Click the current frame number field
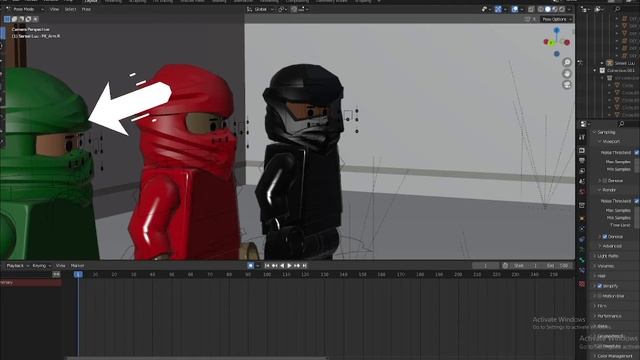 (485, 266)
